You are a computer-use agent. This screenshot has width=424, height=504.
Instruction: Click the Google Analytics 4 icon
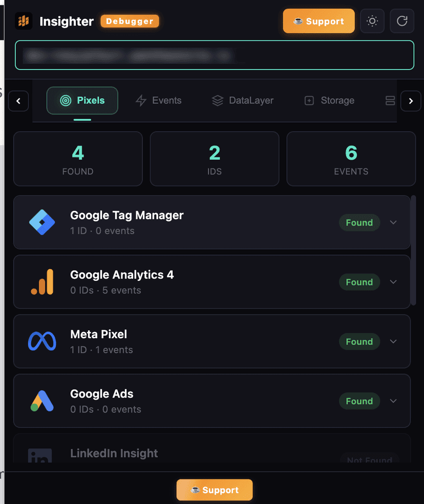tap(41, 282)
